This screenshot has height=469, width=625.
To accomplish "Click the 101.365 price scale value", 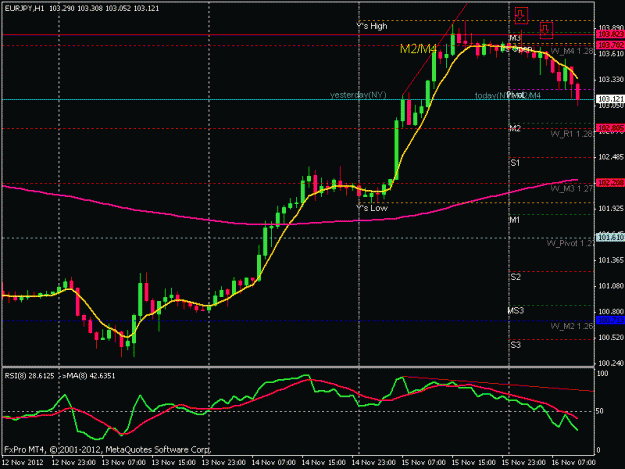I will click(611, 260).
